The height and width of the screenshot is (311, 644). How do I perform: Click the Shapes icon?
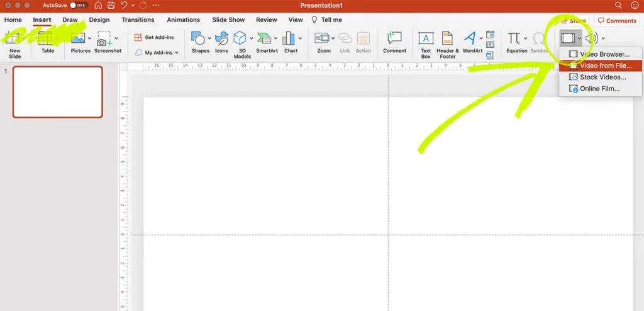[198, 38]
